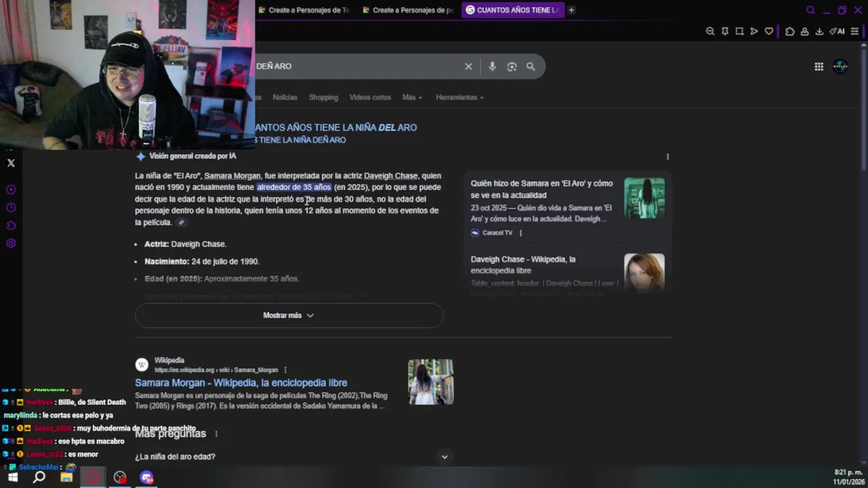Click the pin icon in browser toolbar
Screen dimensions: 868x488
pyautogui.click(x=725, y=31)
